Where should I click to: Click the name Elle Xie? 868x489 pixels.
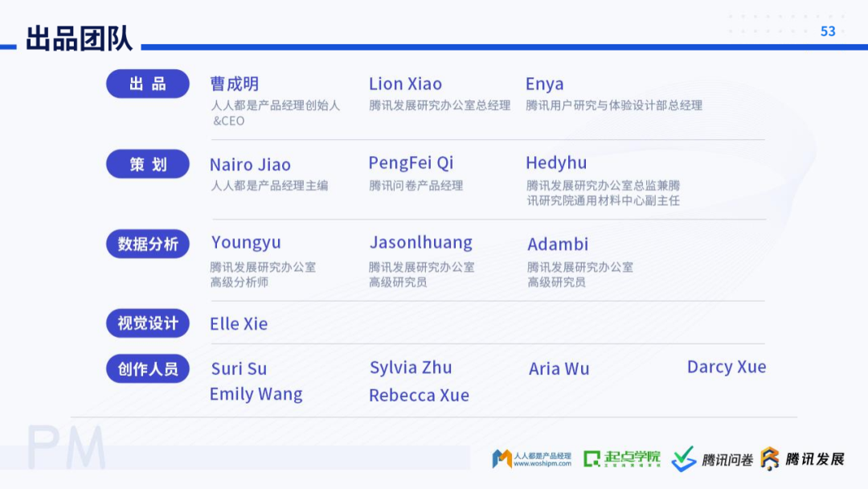click(239, 324)
